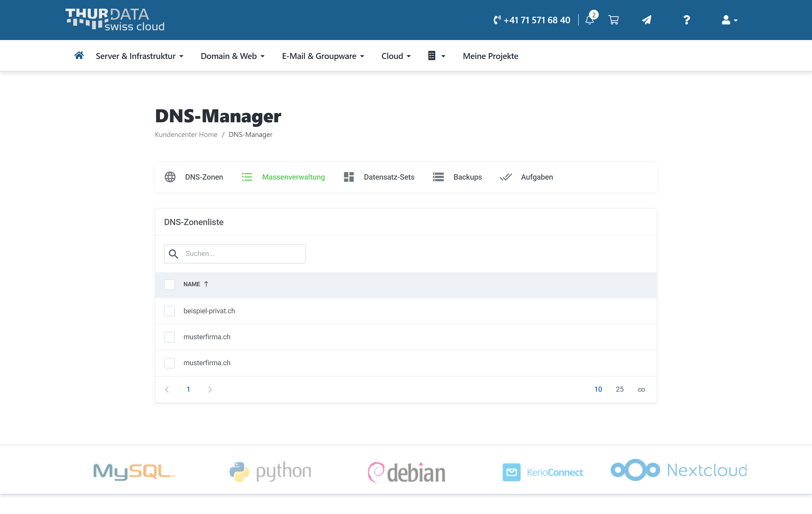The width and height of the screenshot is (812, 514).
Task: Select page 1 in pagination
Action: click(188, 389)
